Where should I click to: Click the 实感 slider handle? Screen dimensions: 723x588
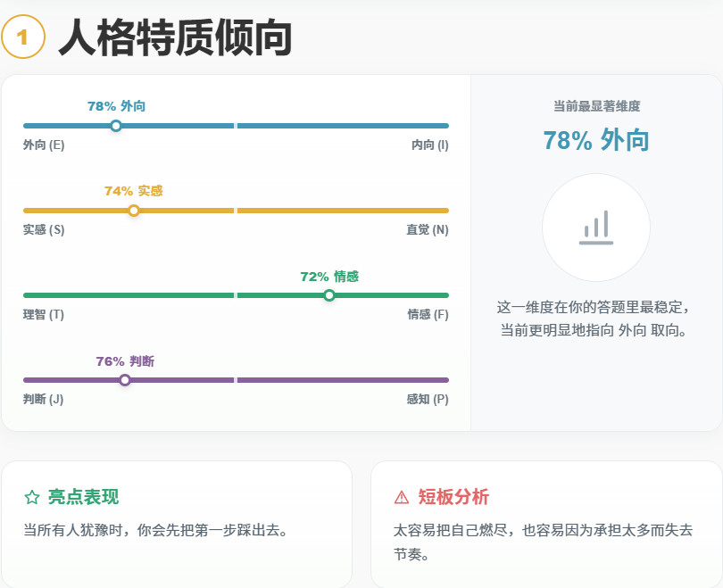tap(134, 211)
